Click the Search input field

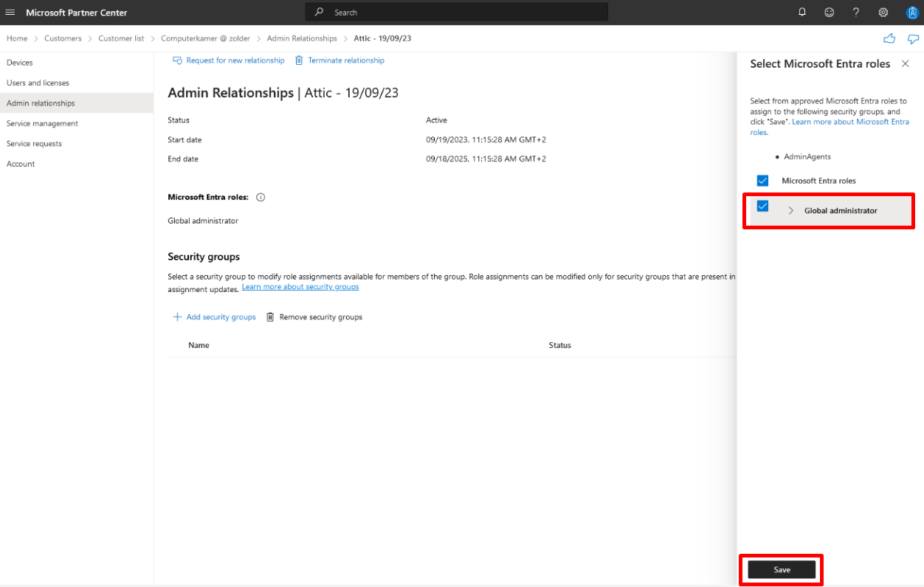pyautogui.click(x=456, y=13)
